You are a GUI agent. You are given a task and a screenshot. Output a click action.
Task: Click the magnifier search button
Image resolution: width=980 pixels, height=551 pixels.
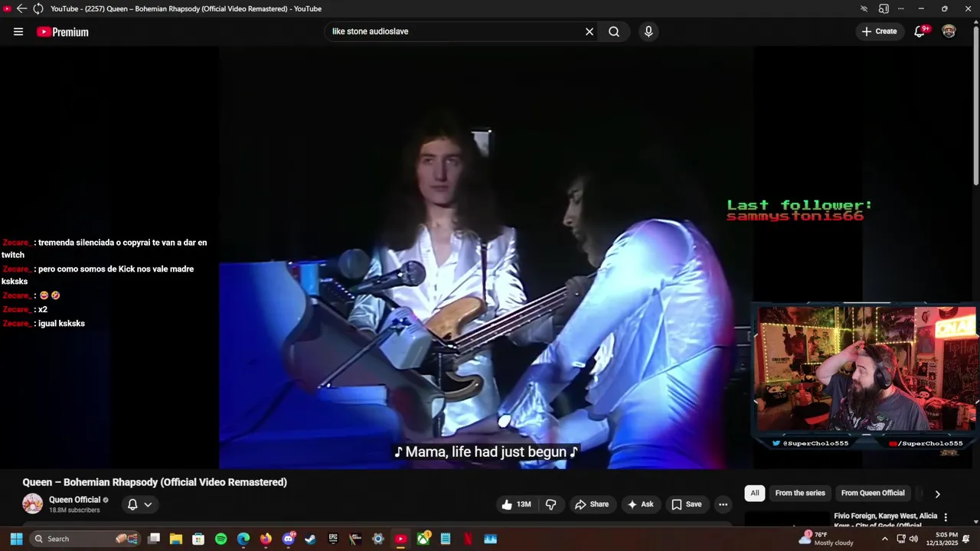tap(614, 31)
